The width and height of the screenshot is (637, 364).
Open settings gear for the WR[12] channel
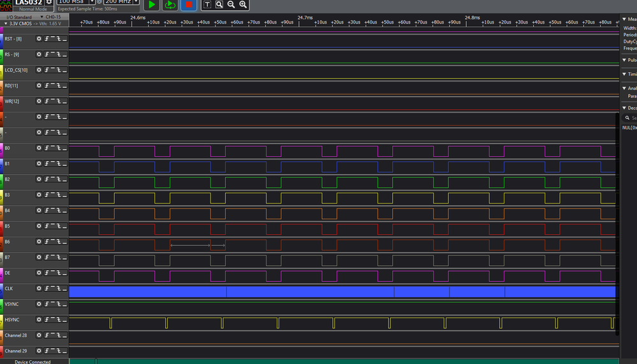coord(39,101)
